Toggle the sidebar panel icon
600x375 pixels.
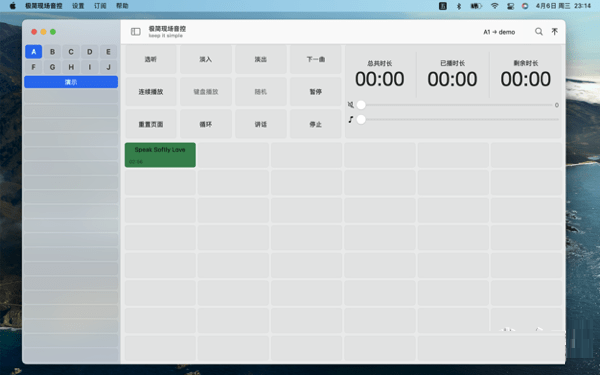(x=135, y=32)
